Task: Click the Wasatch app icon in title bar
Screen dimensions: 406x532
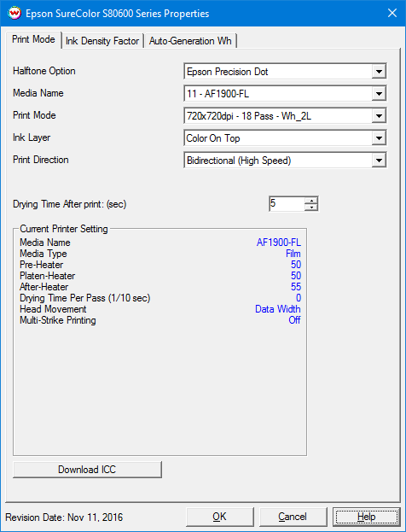Action: [14, 13]
